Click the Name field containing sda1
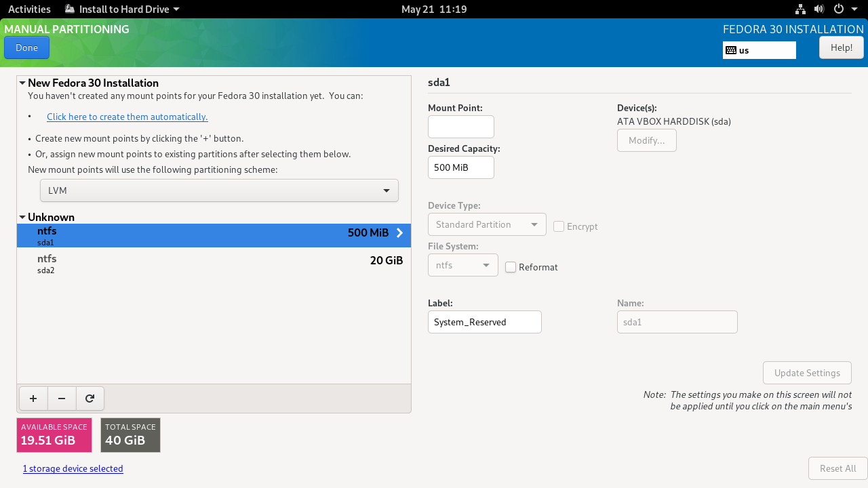868x488 pixels. (677, 322)
